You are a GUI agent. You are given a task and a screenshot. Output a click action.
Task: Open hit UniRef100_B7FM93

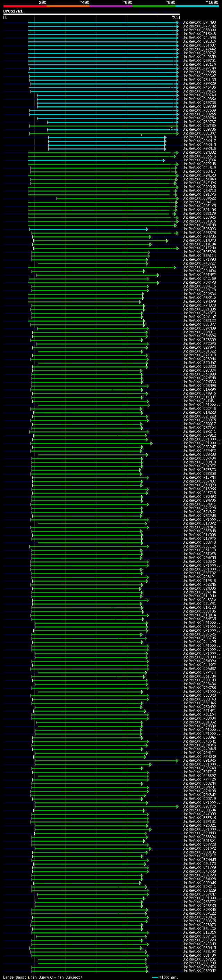(x=199, y=23)
